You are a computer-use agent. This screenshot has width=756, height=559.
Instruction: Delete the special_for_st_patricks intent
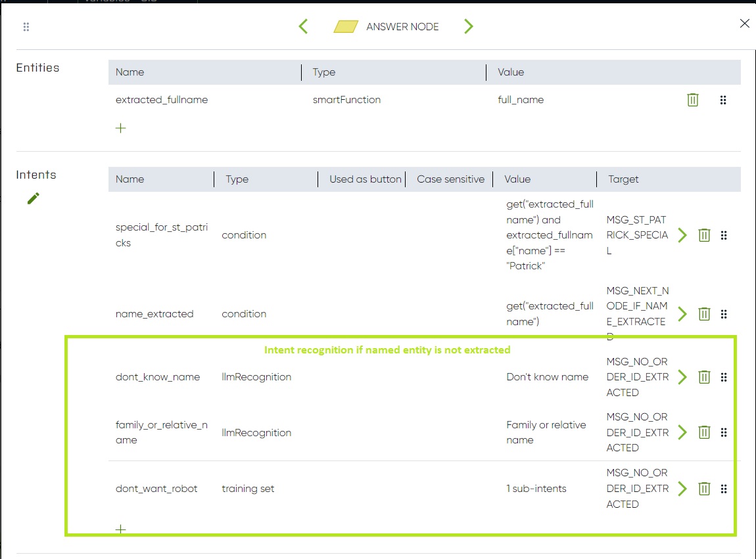(704, 235)
